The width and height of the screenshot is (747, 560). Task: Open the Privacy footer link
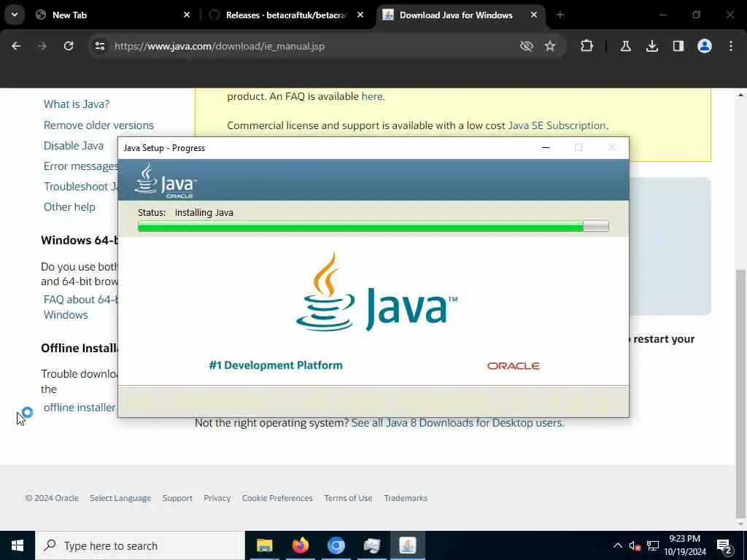(217, 498)
